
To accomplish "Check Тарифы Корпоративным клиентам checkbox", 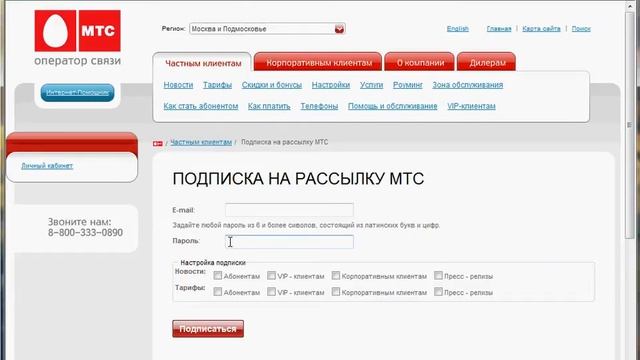I will point(336,291).
